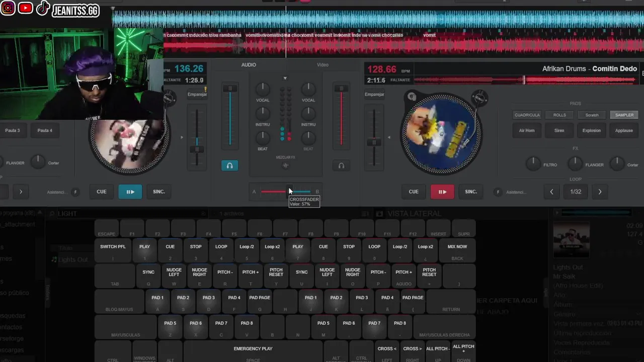
Task: Click the Mezclar FX icon in mixer
Action: point(285,165)
